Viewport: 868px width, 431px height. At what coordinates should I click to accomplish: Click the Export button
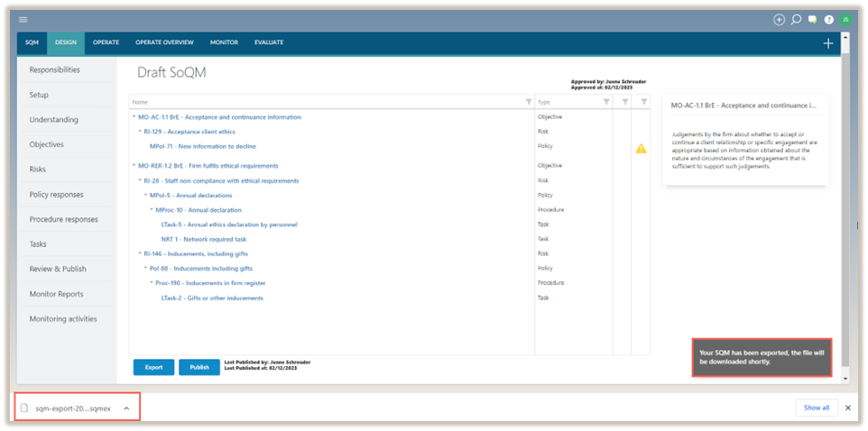point(153,367)
